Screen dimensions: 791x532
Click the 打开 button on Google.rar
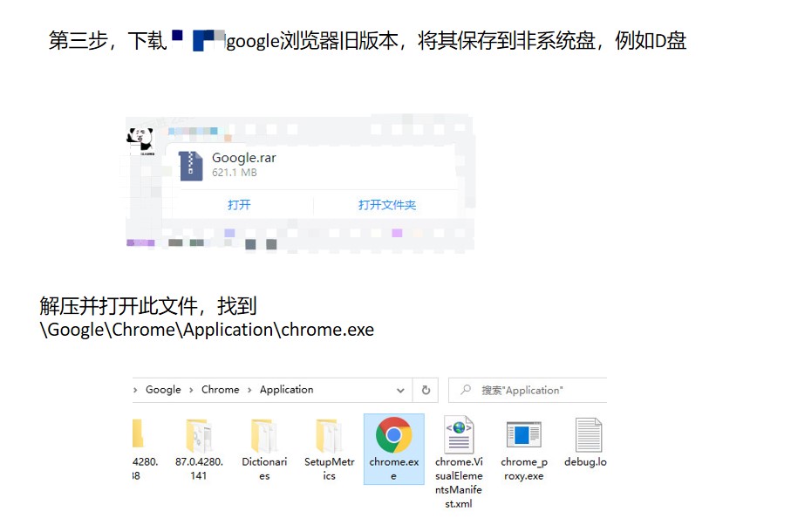pos(241,204)
